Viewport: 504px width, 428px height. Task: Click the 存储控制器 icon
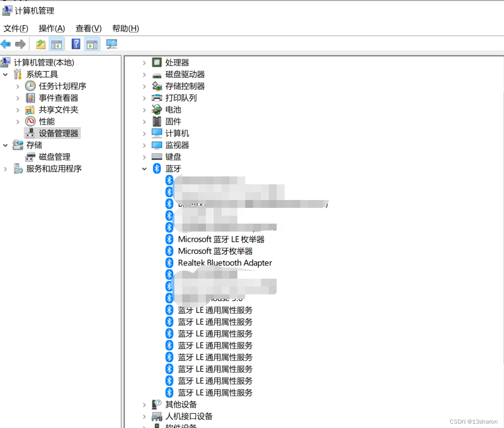pyautogui.click(x=157, y=86)
